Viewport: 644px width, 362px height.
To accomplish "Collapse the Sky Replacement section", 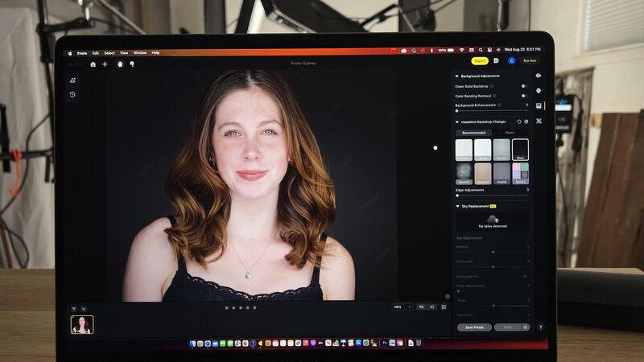I will click(457, 206).
